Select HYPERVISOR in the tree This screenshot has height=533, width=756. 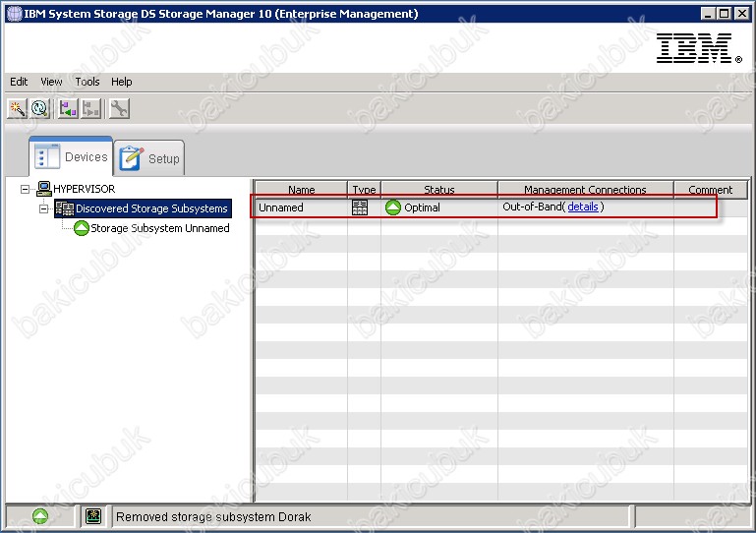click(x=85, y=189)
